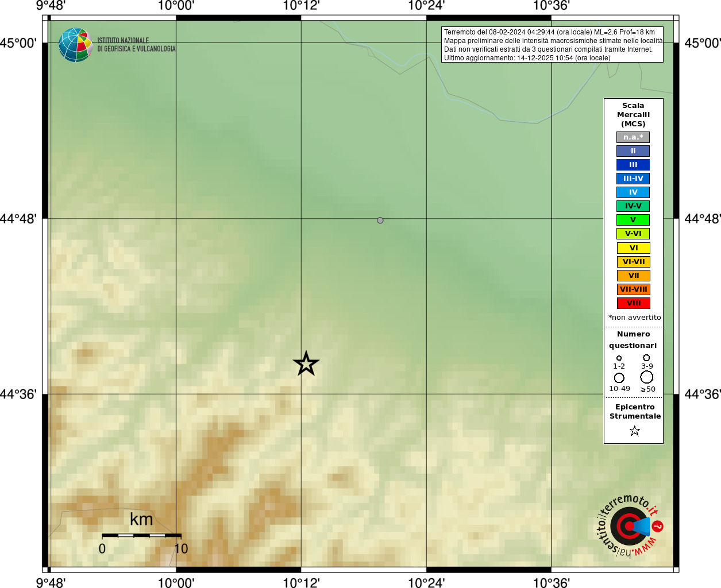The height and width of the screenshot is (588, 721).
Task: Click the top 9°48' longitude label
Action: pos(51,6)
